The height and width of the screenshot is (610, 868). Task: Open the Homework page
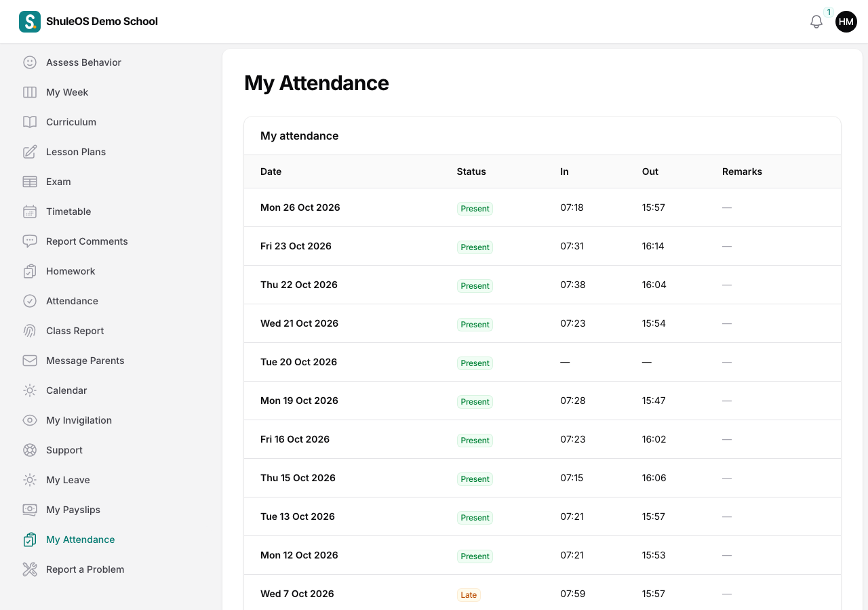click(71, 271)
